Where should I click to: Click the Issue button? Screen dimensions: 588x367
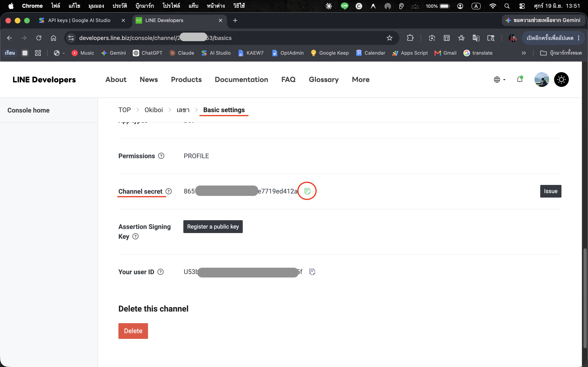click(x=551, y=191)
